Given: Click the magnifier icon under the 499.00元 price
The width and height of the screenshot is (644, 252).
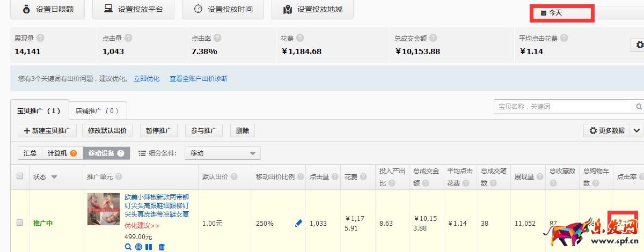Looking at the screenshot, I should pyautogui.click(x=128, y=247).
